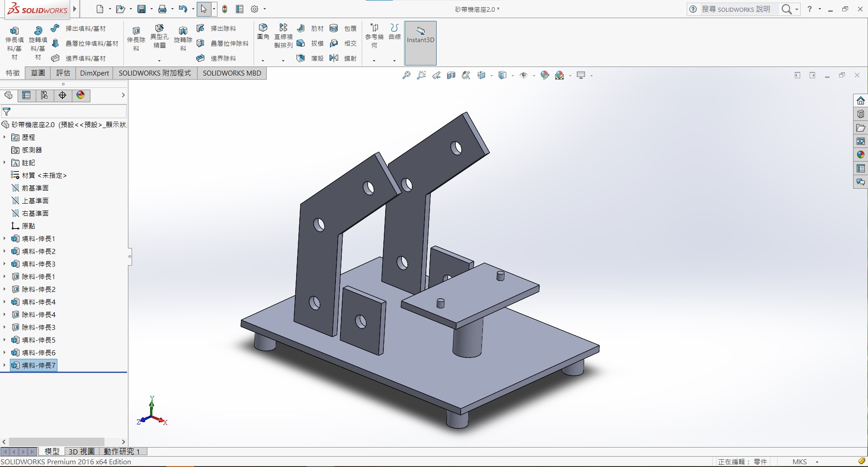Expand the 歷程 History folder

coord(5,137)
